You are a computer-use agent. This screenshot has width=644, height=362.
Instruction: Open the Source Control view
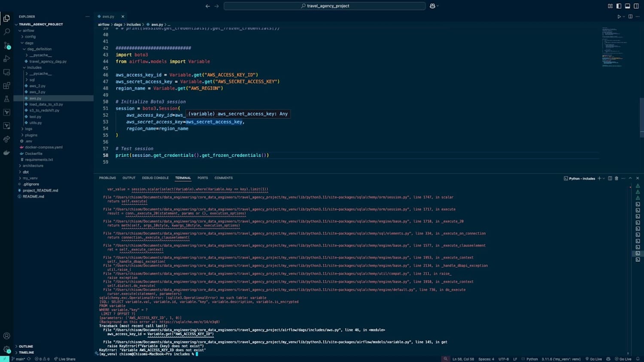pos(6,45)
